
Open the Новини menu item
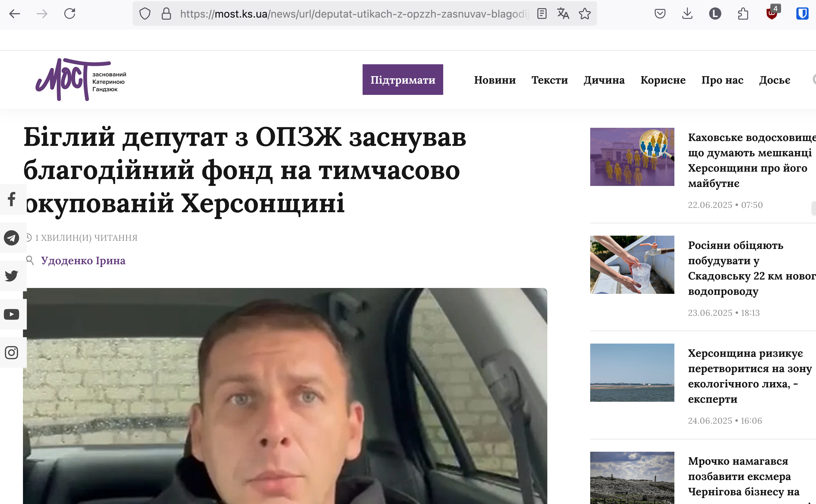coord(494,80)
